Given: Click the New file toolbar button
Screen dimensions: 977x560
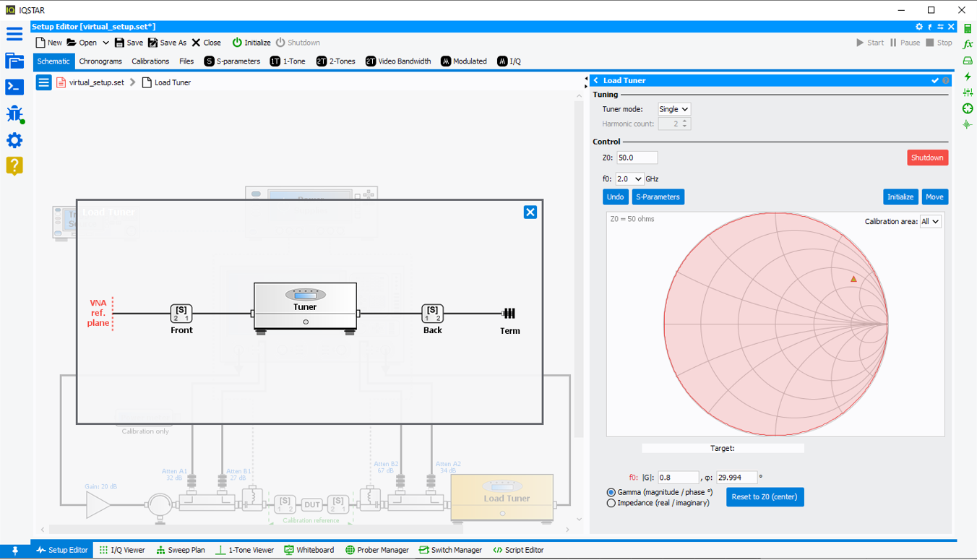Looking at the screenshot, I should click(49, 43).
